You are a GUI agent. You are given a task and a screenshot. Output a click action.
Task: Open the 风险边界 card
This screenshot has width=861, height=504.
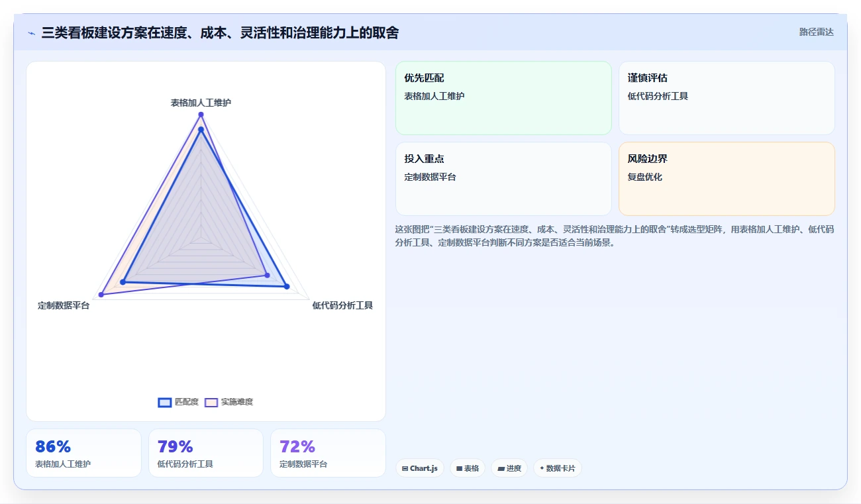[x=727, y=179]
